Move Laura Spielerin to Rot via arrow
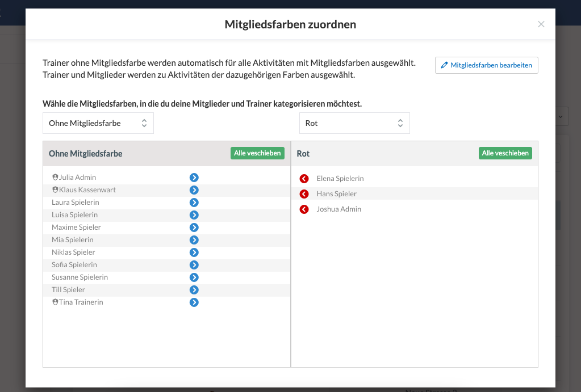The width and height of the screenshot is (581, 392). 194,203
